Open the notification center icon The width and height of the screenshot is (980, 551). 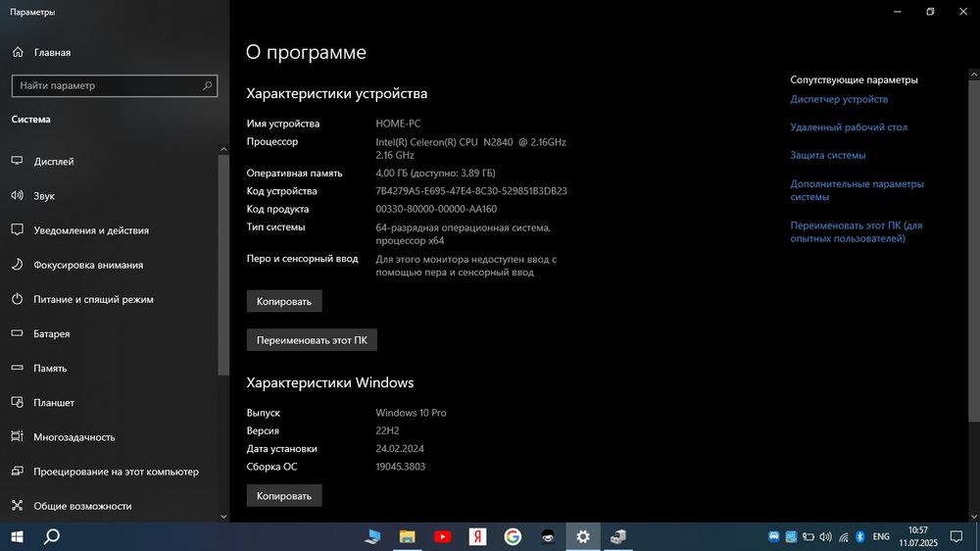click(x=956, y=536)
